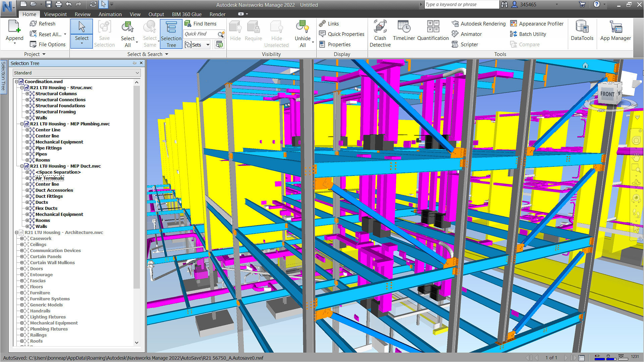Click the Unhide All button
644x362 pixels.
coord(302,32)
